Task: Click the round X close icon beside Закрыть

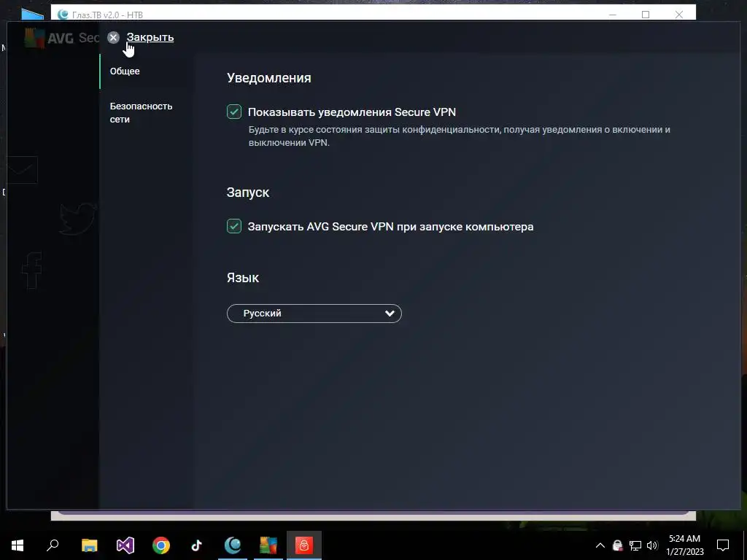Action: (113, 38)
